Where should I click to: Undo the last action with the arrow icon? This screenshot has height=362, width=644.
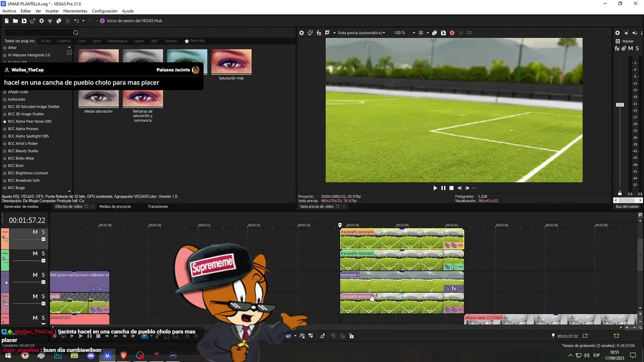76,21
